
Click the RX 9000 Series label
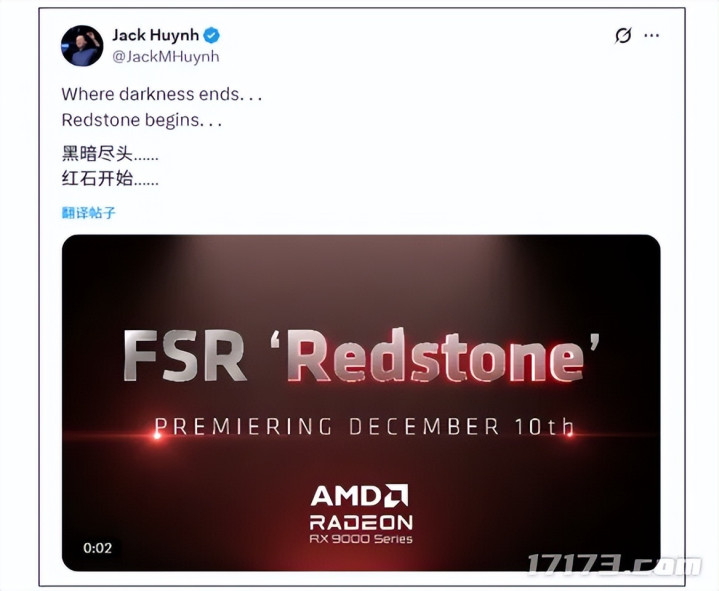[x=361, y=539]
